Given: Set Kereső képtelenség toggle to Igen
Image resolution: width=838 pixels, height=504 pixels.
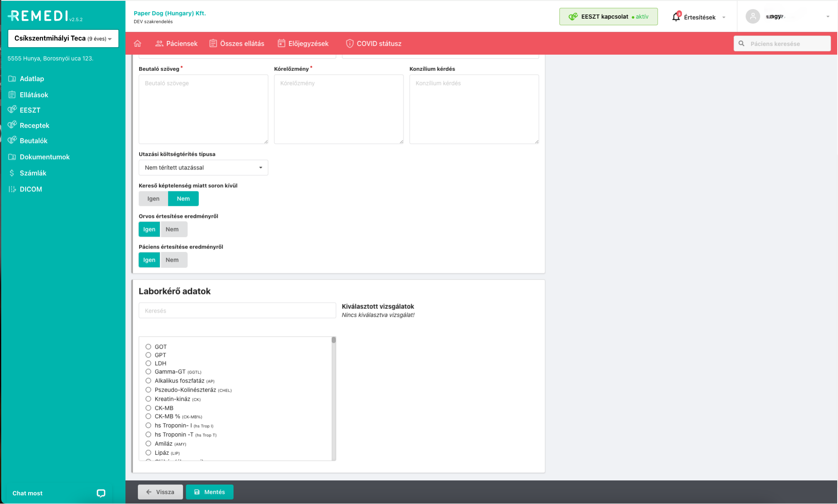Looking at the screenshot, I should pyautogui.click(x=153, y=199).
